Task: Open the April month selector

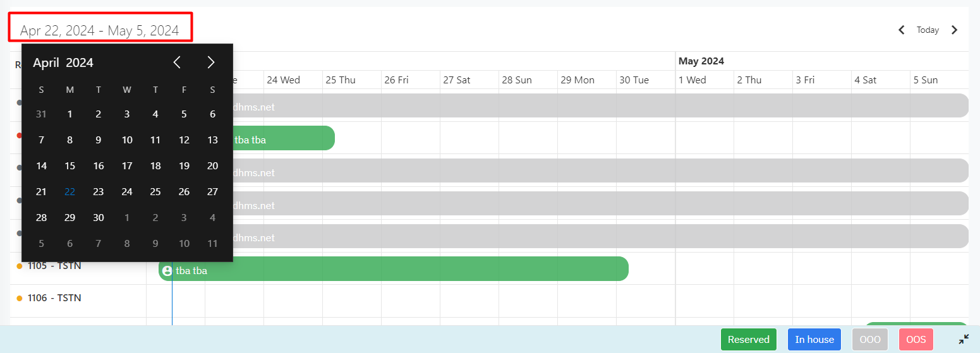Action: 46,63
